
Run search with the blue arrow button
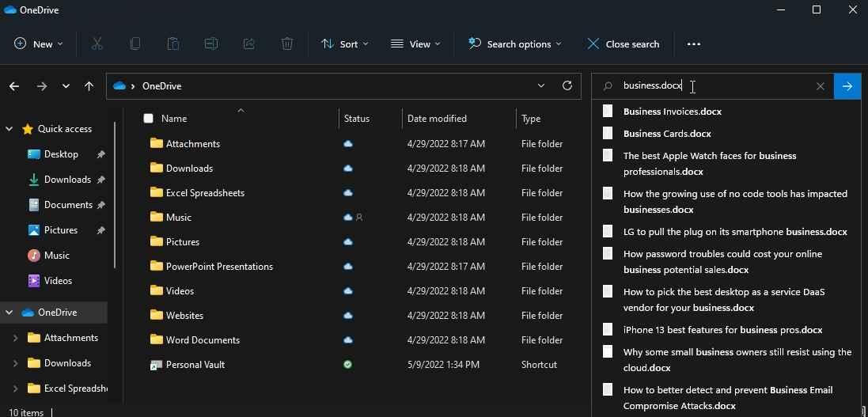(x=847, y=85)
